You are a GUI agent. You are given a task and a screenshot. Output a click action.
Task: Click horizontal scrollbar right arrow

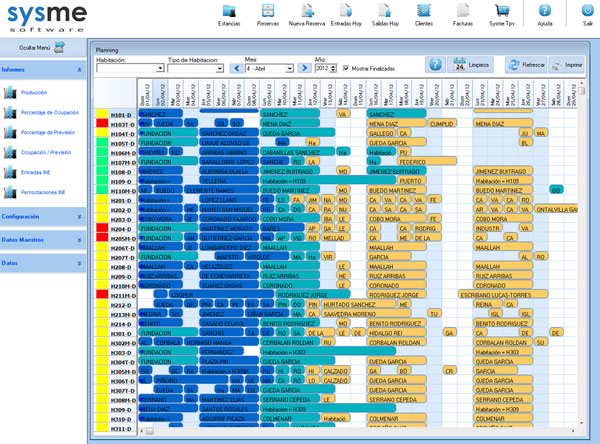point(573,431)
